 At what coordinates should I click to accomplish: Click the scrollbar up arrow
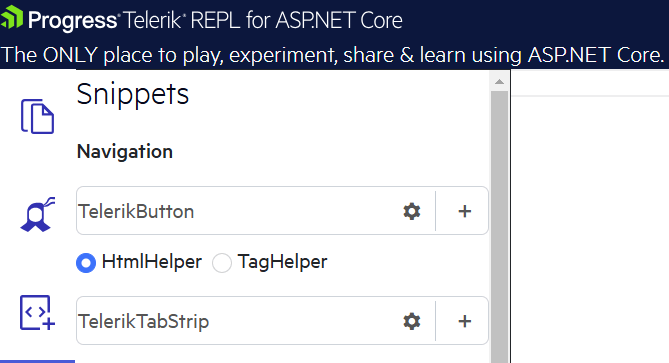(499, 81)
